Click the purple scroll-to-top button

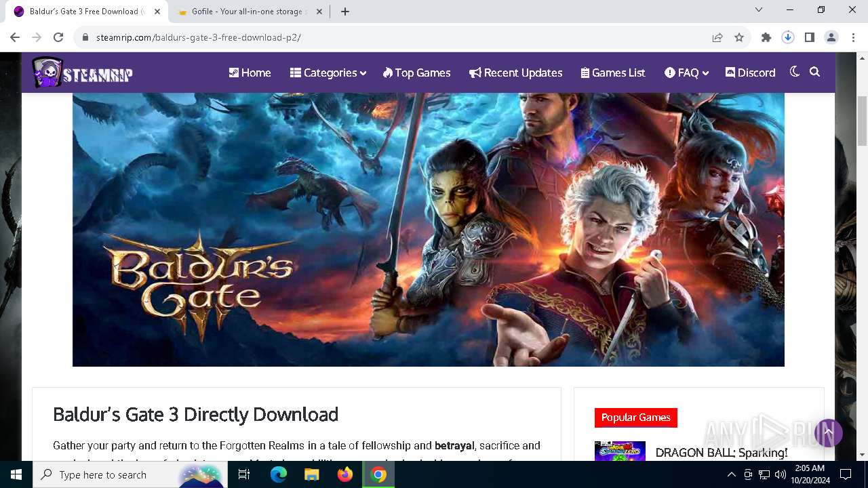tap(828, 432)
